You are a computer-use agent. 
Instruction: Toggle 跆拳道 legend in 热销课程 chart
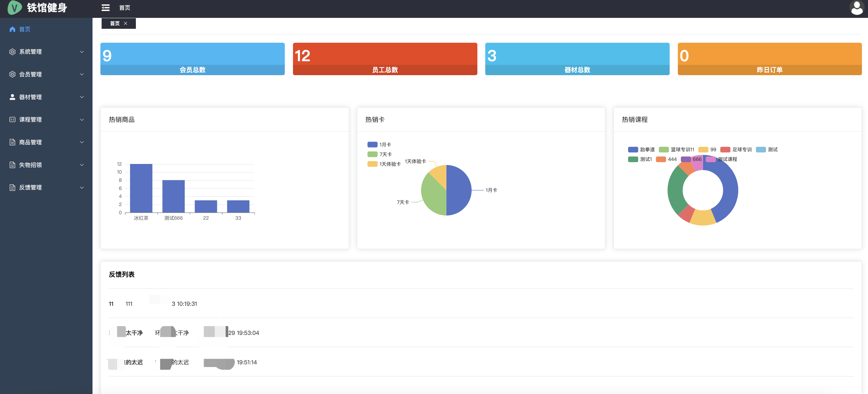pos(633,149)
